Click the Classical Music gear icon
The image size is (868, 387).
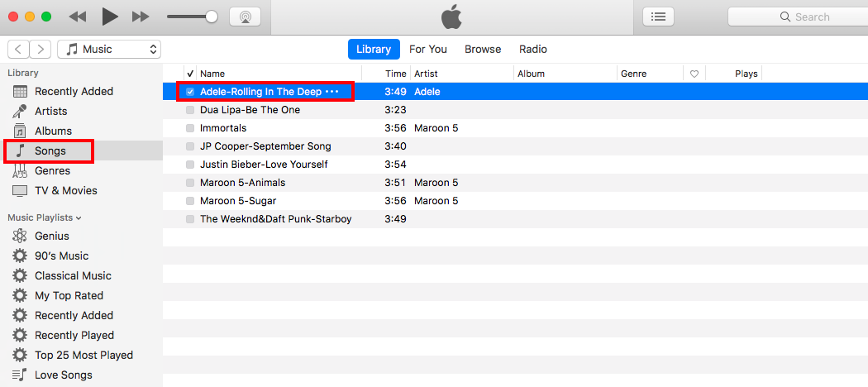[x=20, y=275]
